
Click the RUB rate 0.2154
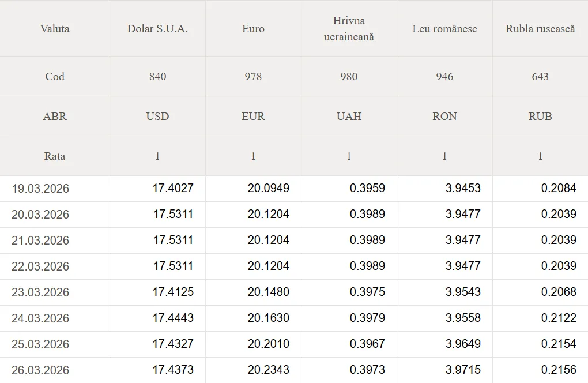(x=559, y=344)
